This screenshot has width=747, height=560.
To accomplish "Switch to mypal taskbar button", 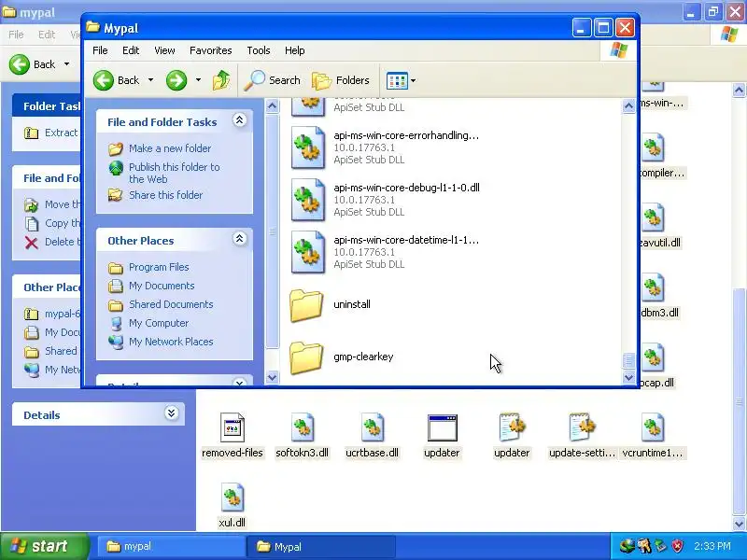I will click(x=170, y=547).
